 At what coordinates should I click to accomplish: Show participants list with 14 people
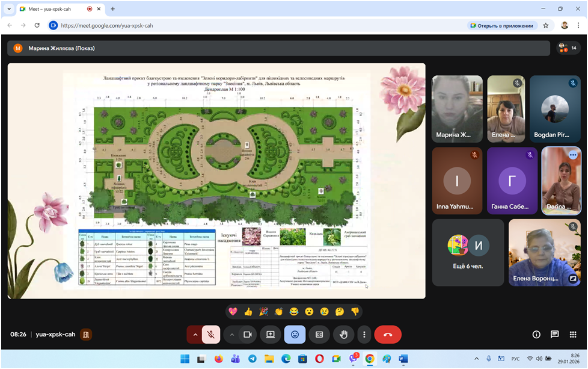tap(567, 48)
